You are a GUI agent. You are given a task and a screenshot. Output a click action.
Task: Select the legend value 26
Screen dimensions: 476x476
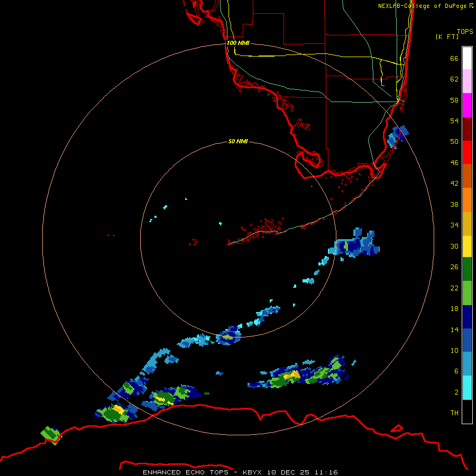454,267
